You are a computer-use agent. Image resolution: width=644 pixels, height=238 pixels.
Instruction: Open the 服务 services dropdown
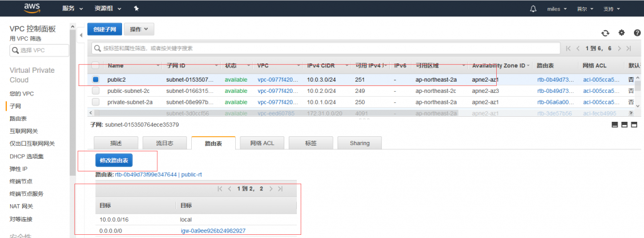pos(73,9)
